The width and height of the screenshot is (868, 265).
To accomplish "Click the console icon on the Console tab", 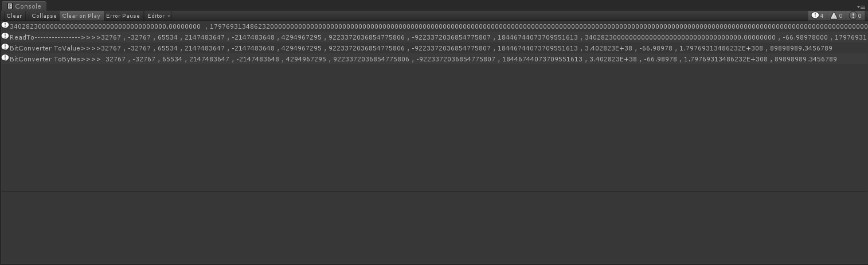I will coord(10,6).
